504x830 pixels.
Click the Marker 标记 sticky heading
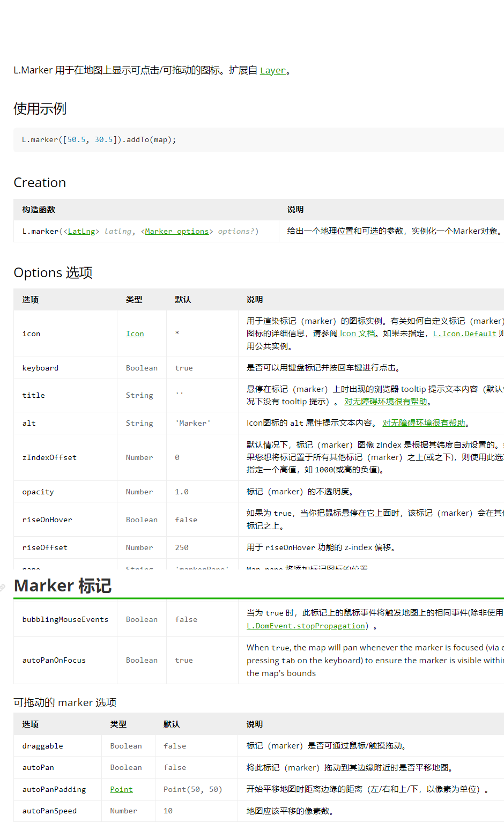(63, 586)
